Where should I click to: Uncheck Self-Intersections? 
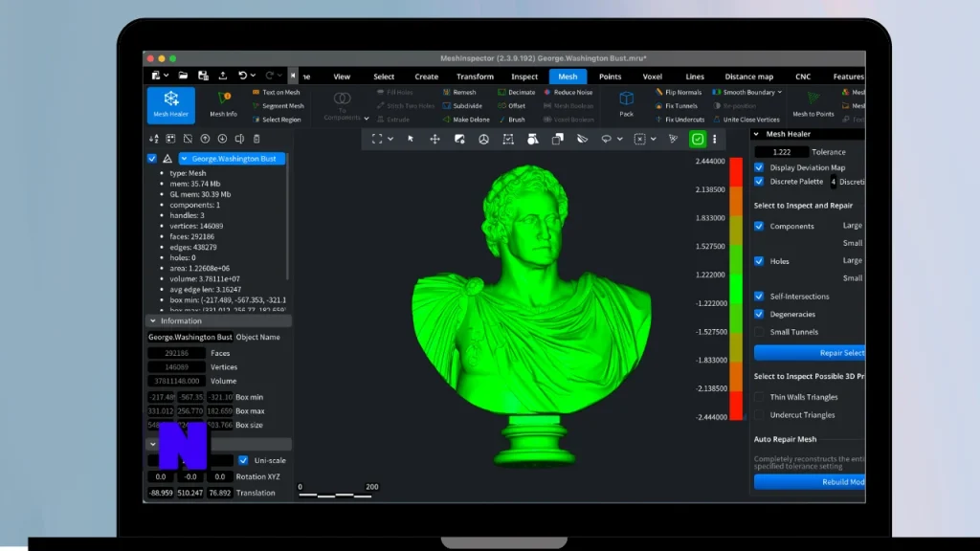[x=759, y=297]
